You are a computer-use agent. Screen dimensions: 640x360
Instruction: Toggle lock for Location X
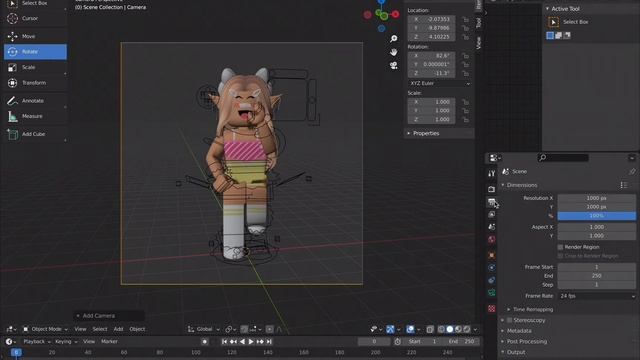click(x=465, y=19)
